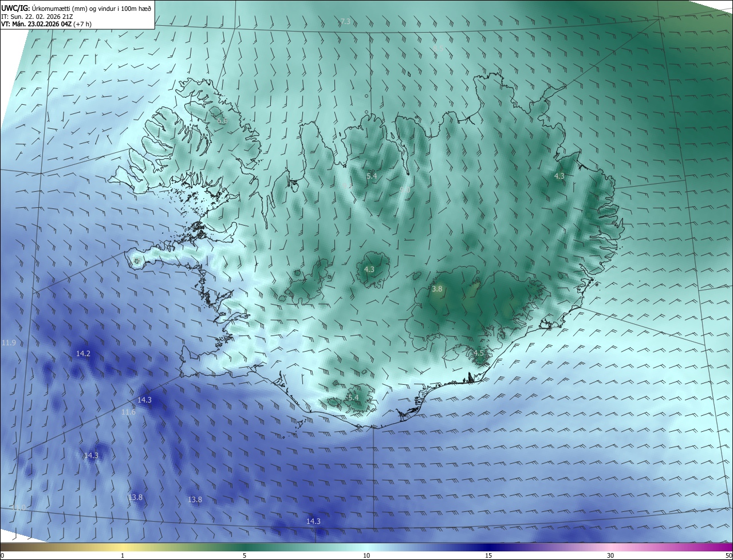Click the 15 tick on the color scale
The image size is (733, 560).
pyautogui.click(x=488, y=555)
